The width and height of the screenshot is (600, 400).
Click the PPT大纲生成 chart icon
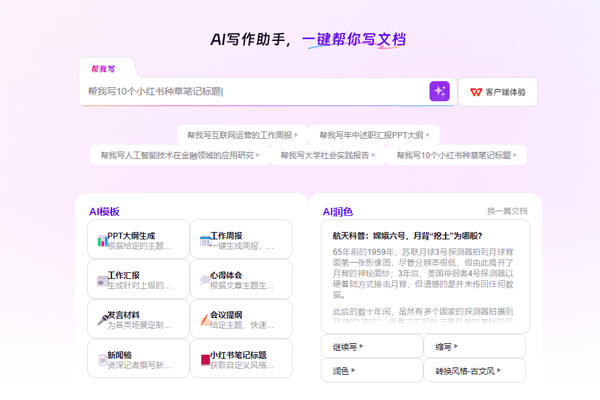102,241
